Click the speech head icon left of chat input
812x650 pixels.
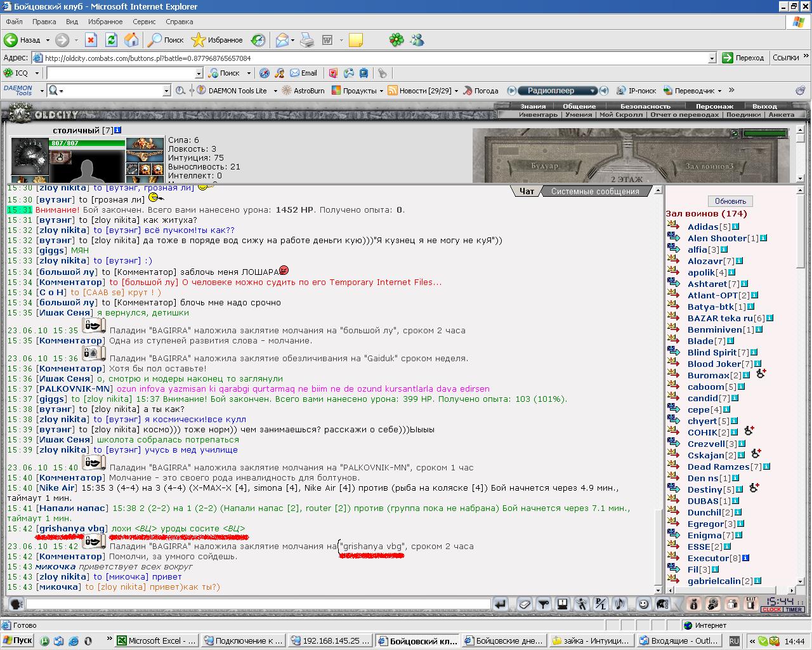pos(16,604)
